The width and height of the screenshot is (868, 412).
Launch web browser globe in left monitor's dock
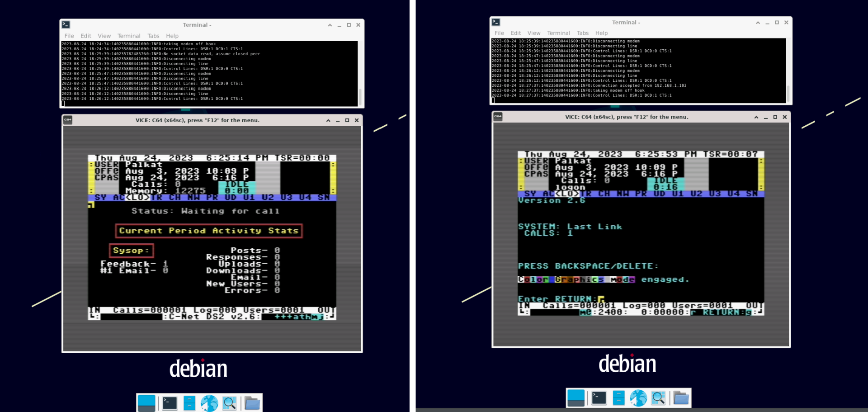click(209, 403)
